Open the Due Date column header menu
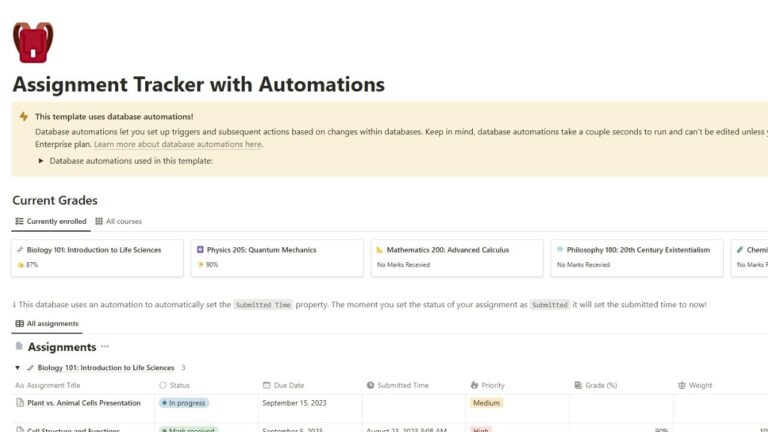This screenshot has width=768, height=432. coord(288,385)
